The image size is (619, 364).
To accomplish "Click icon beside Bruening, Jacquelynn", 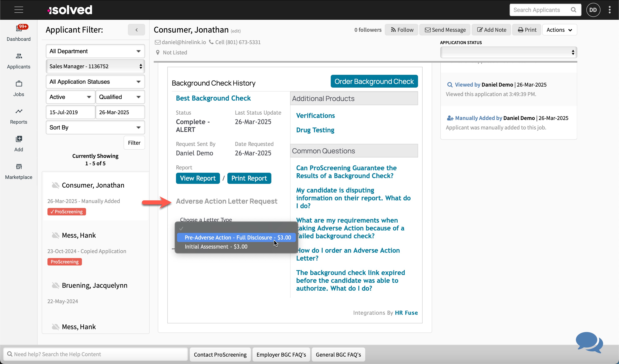I will 56,285.
